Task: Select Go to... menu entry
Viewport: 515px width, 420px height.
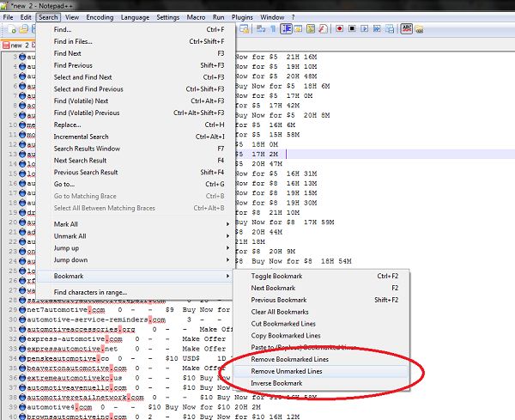Action: click(x=136, y=184)
